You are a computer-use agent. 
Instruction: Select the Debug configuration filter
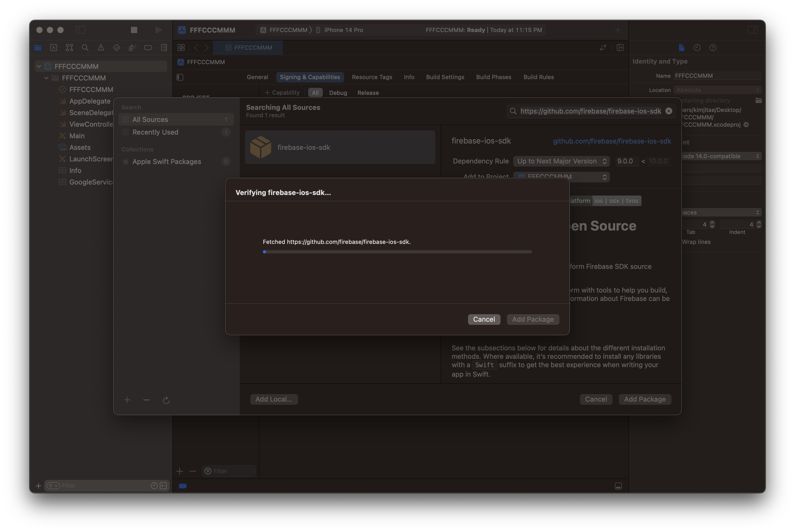[338, 93]
